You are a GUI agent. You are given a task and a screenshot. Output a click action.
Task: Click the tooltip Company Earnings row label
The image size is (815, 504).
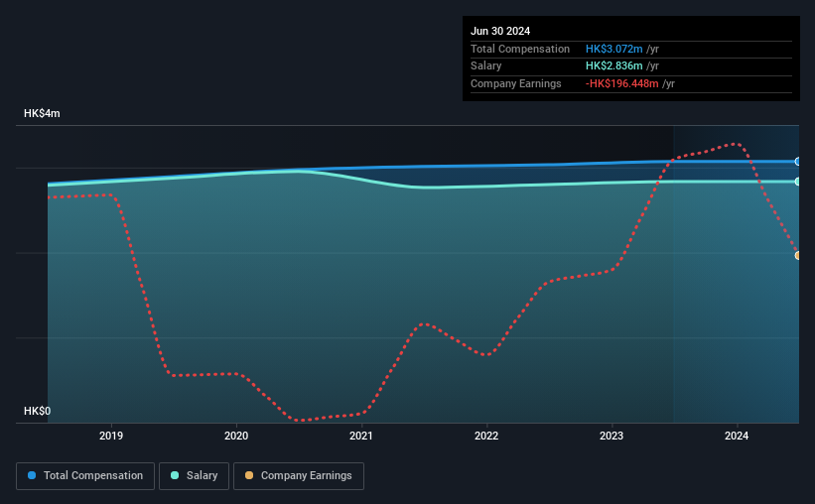[x=515, y=83]
